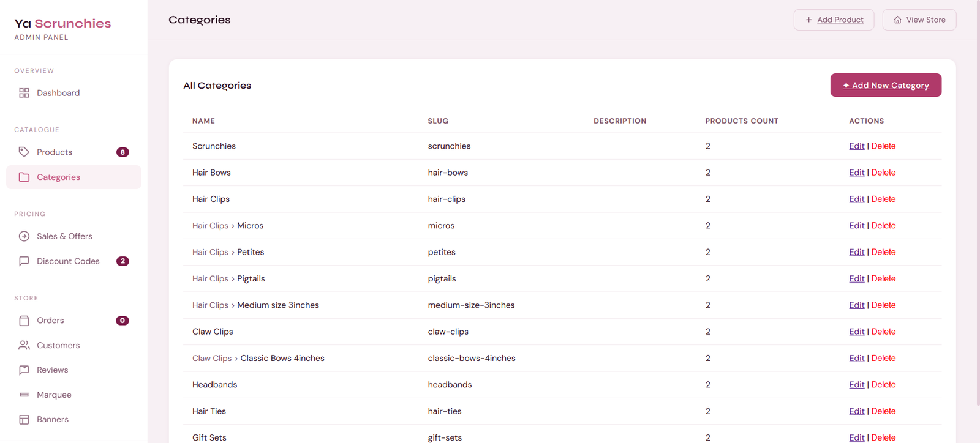Click the Marquee bar icon
The height and width of the screenshot is (443, 980).
coord(24,395)
